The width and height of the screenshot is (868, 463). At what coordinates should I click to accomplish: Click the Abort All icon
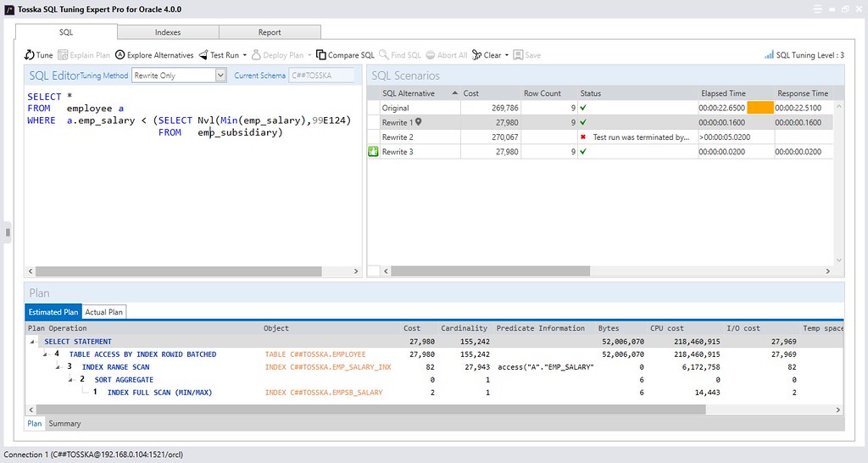pos(430,55)
